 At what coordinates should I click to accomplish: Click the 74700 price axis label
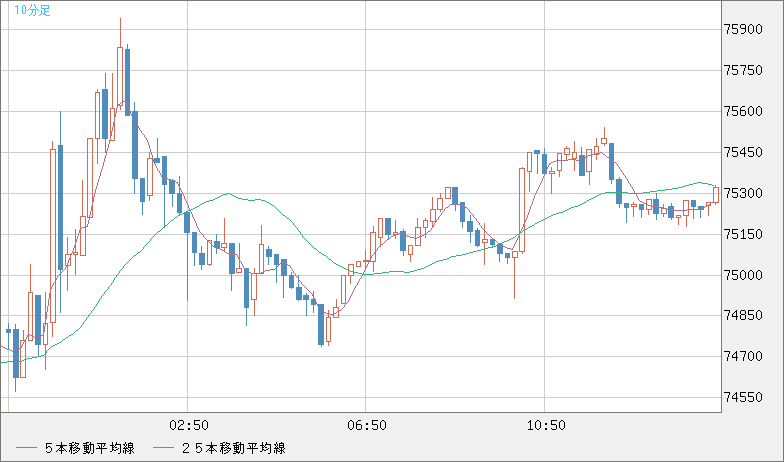[x=743, y=356]
